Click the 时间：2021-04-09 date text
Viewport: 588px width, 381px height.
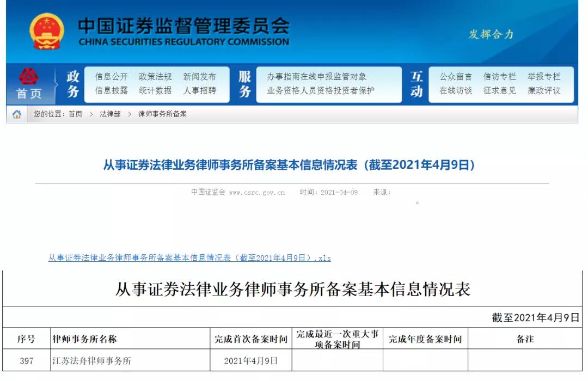(329, 192)
